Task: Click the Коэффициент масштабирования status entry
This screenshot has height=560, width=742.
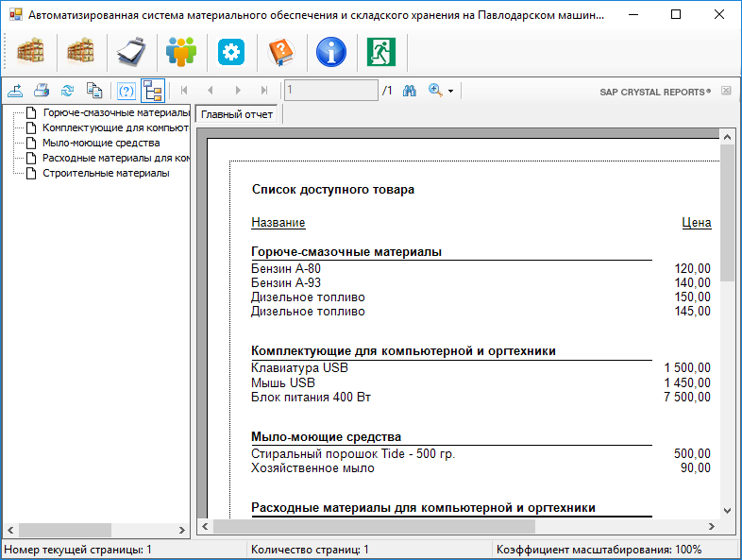Action: (599, 550)
